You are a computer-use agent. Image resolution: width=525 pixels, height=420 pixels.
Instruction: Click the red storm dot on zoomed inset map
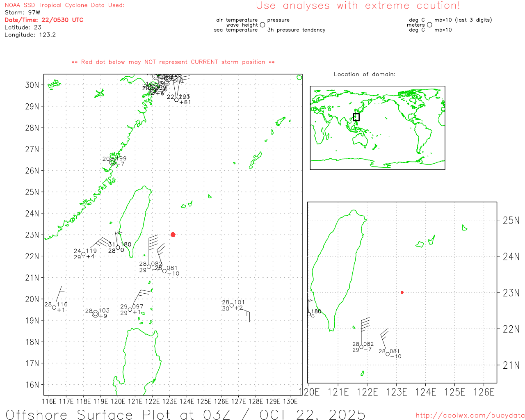(x=402, y=292)
